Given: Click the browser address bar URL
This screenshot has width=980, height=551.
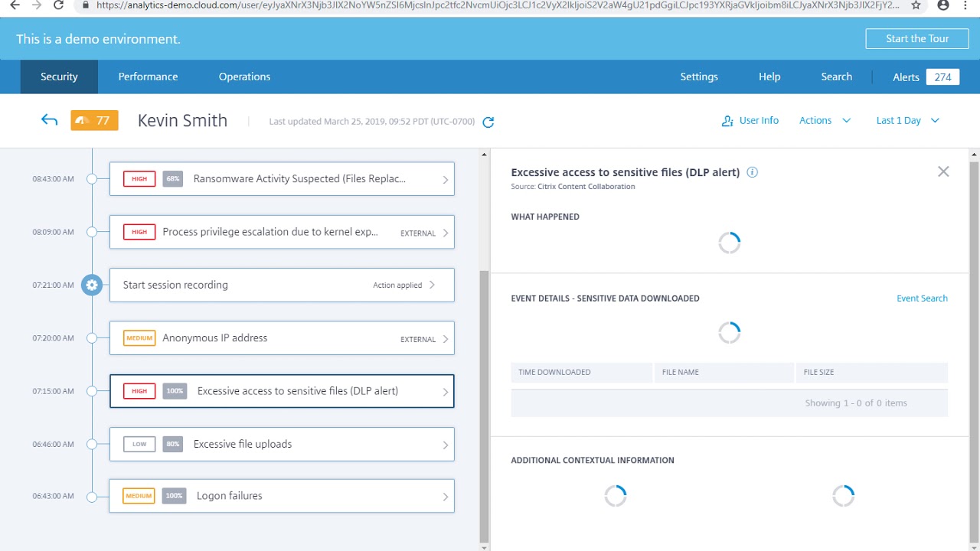Looking at the screenshot, I should click(498, 5).
